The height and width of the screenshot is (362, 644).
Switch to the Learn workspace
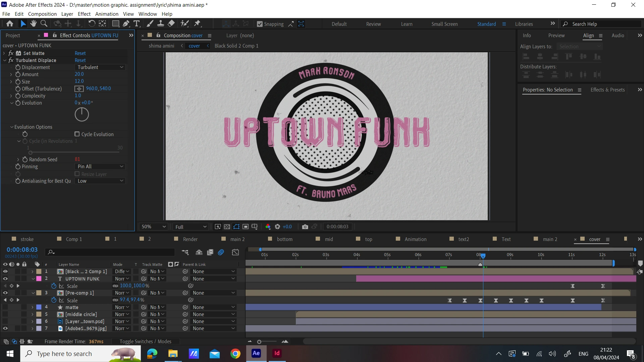pos(407,24)
